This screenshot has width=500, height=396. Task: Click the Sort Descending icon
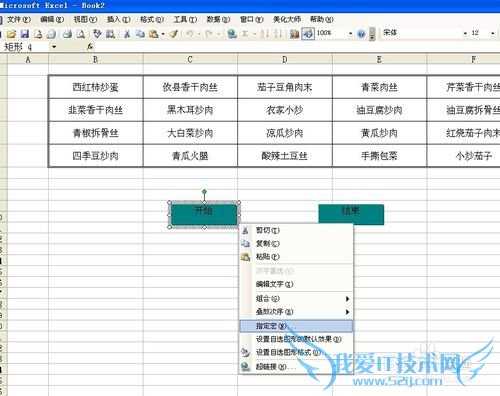278,34
